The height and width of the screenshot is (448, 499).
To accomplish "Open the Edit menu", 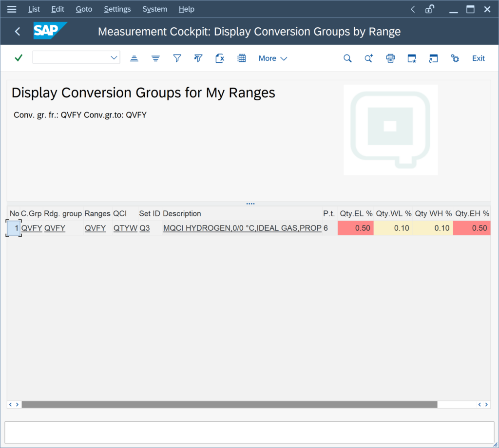I will (x=58, y=9).
